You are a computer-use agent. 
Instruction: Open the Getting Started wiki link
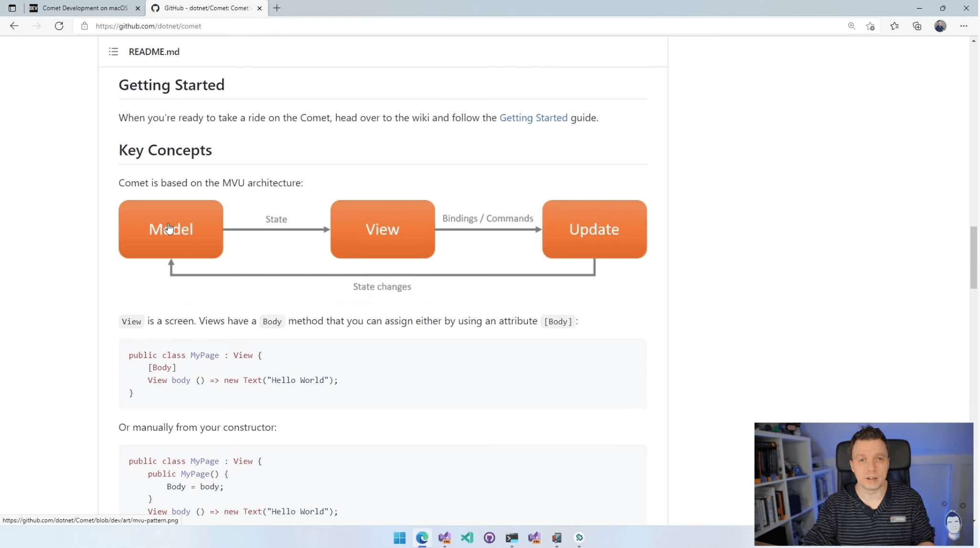click(x=533, y=118)
